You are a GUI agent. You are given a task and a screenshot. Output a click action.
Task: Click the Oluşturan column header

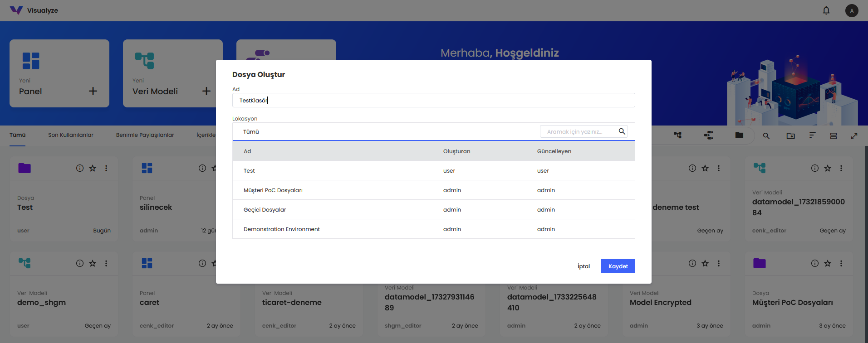pos(456,151)
